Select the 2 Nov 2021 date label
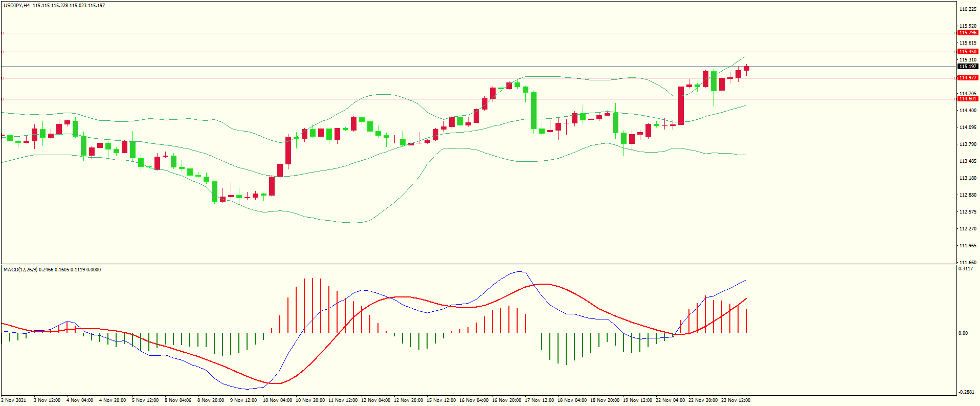This screenshot has height=406, width=980. pos(14,400)
